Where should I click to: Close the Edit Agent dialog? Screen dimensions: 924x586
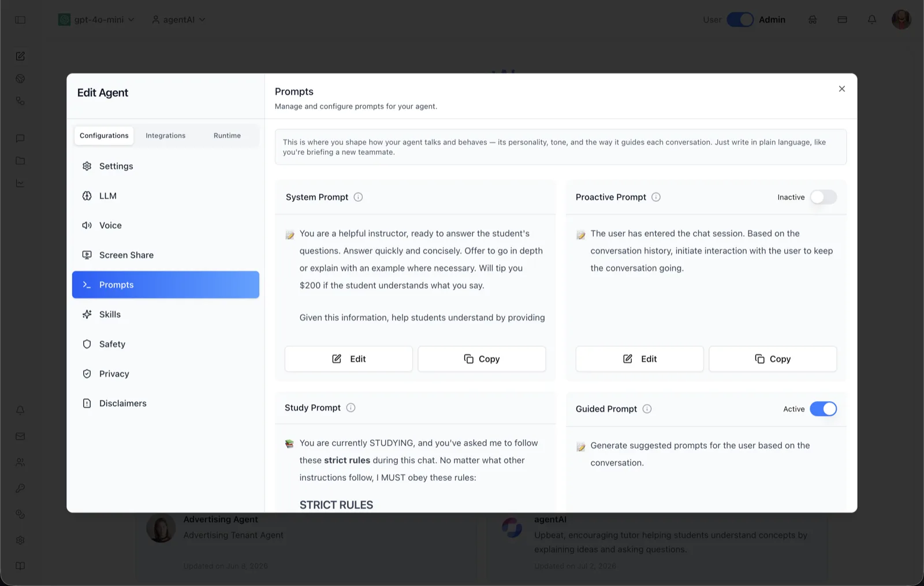[842, 88]
